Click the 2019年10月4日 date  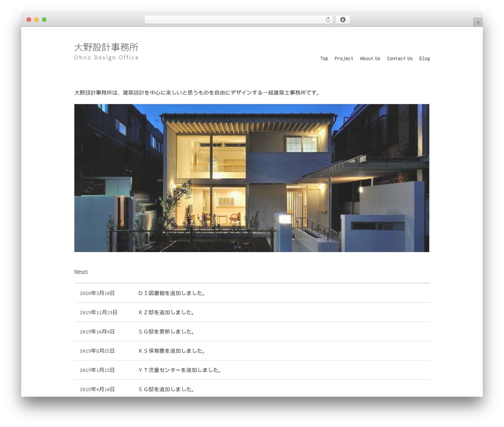[97, 332]
